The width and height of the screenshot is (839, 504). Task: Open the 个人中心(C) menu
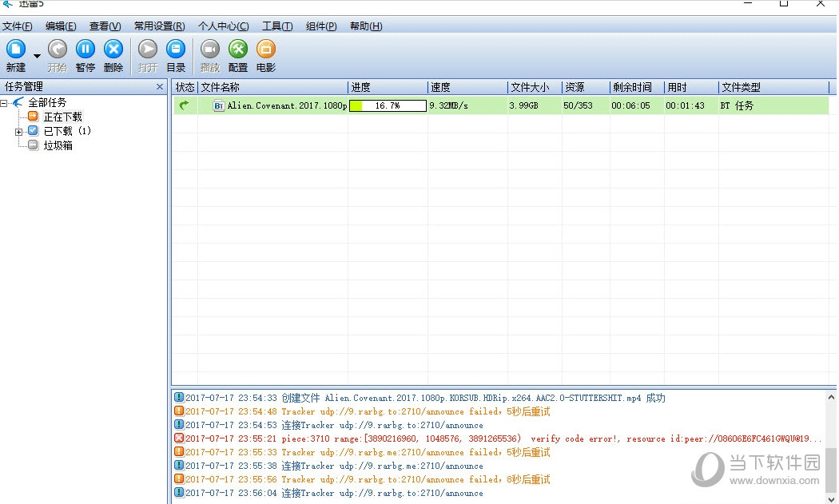(x=223, y=26)
